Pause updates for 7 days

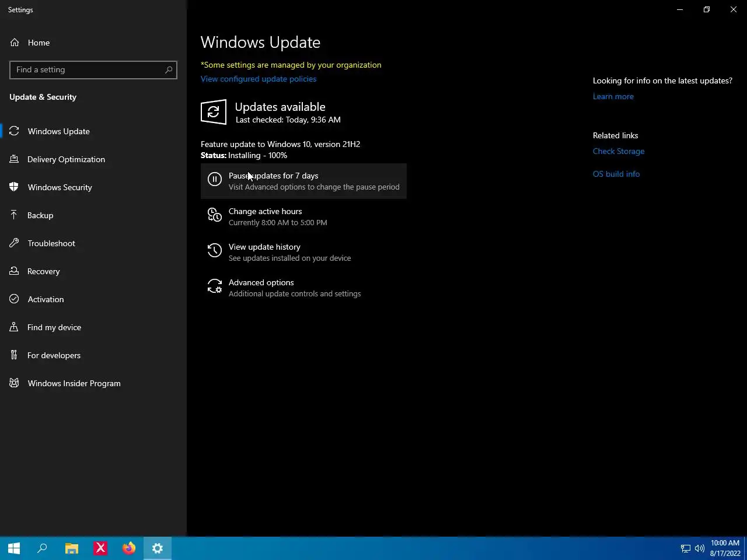coord(303,181)
